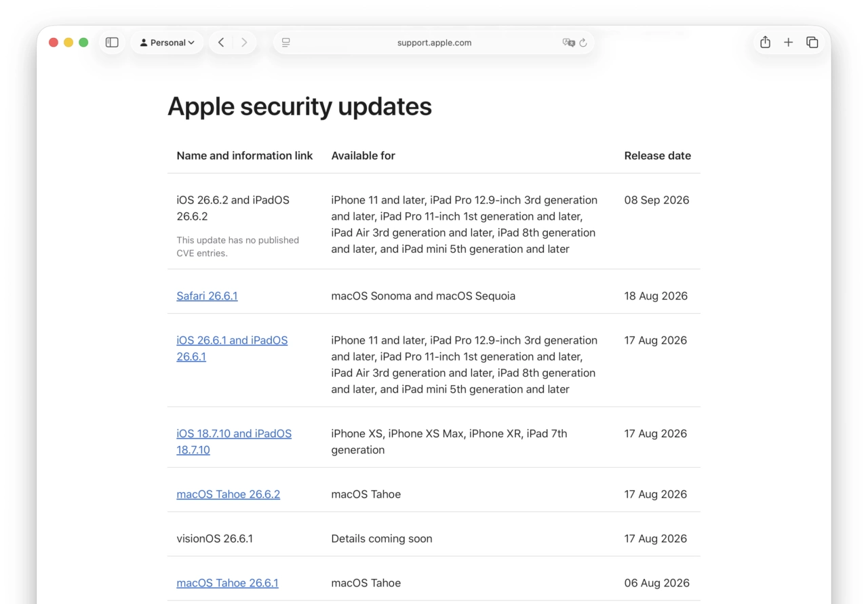Open the macOS Tahoe 26.6.1 link

(227, 583)
